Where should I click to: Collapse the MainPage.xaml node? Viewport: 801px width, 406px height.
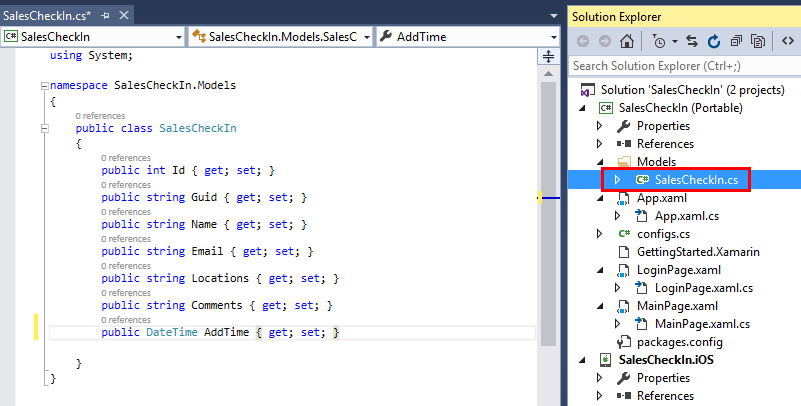point(600,306)
